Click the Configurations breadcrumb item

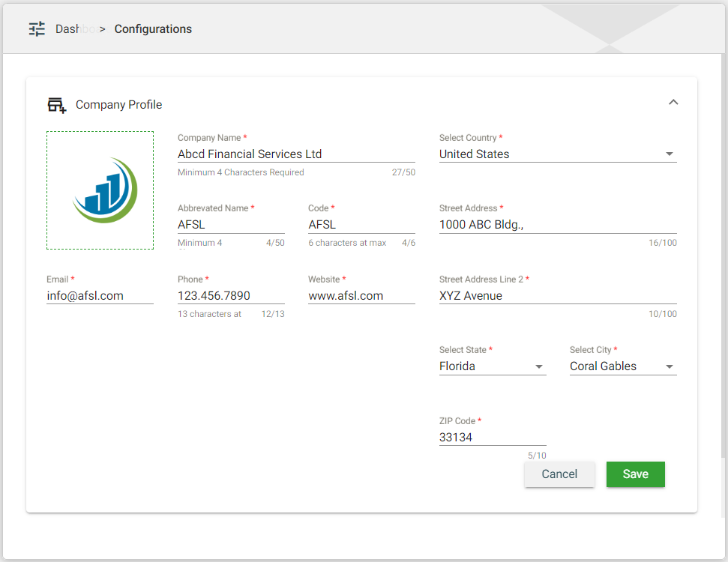(153, 29)
